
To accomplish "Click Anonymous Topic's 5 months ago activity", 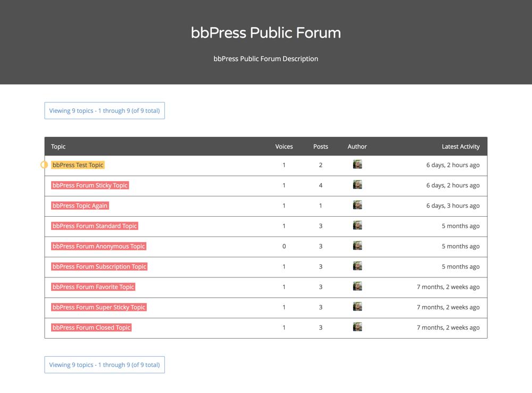I will (461, 247).
